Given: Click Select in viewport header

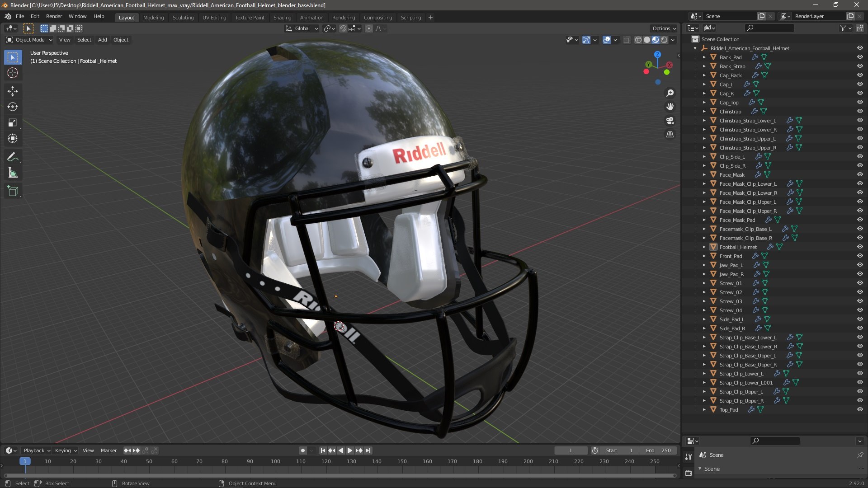Looking at the screenshot, I should pos(84,40).
